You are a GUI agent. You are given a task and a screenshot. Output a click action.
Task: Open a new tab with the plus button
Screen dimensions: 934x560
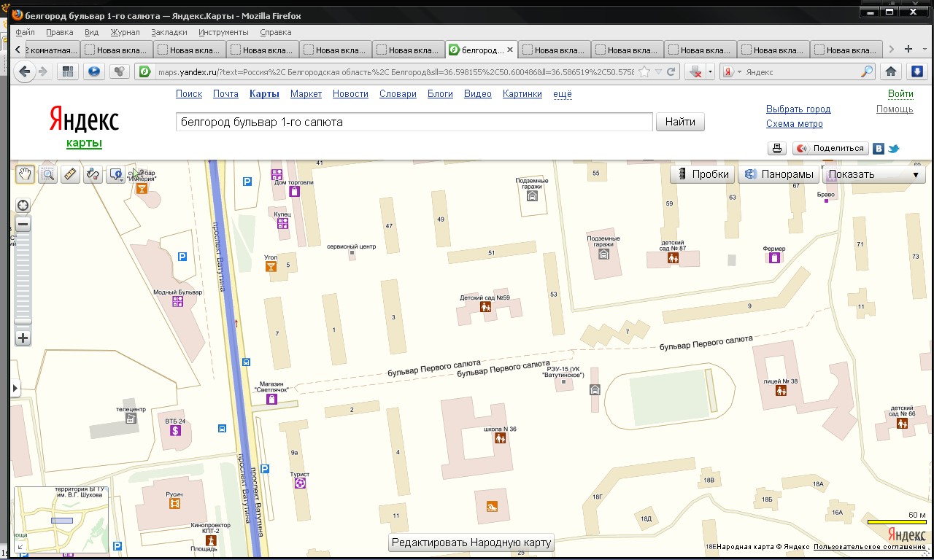908,50
